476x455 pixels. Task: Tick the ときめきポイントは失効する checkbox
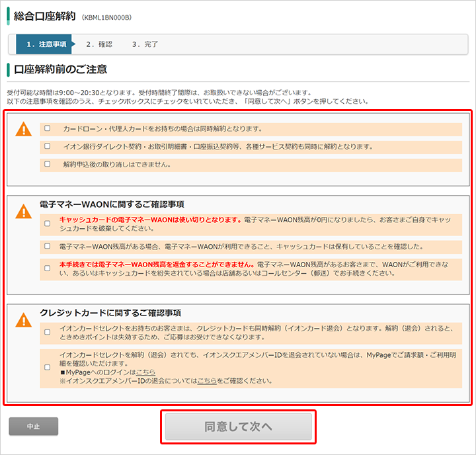(48, 332)
